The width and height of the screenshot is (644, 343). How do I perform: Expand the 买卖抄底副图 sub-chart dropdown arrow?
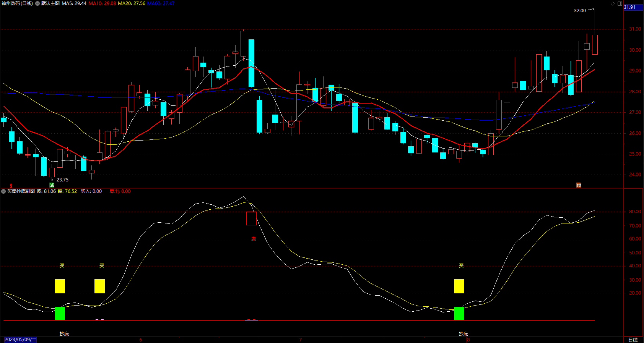click(3, 191)
